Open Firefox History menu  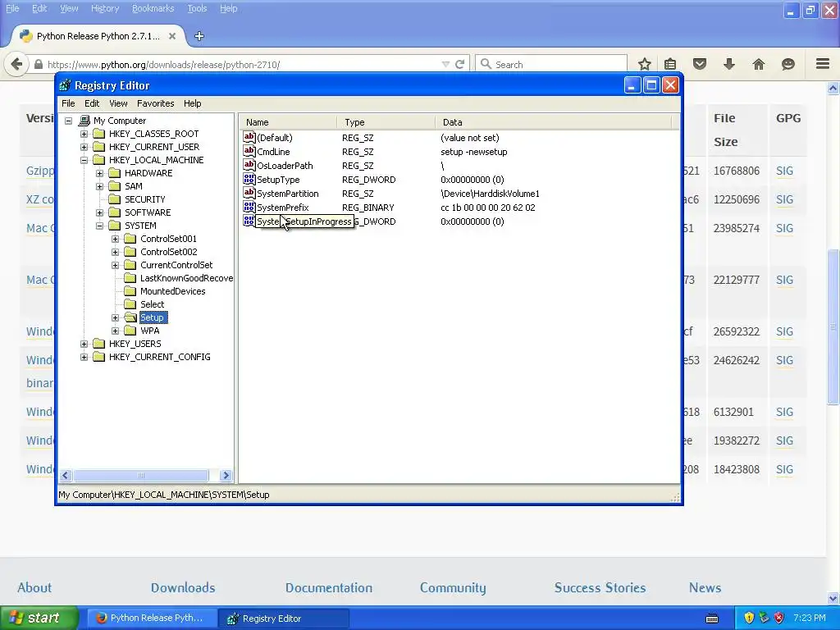[x=104, y=8]
